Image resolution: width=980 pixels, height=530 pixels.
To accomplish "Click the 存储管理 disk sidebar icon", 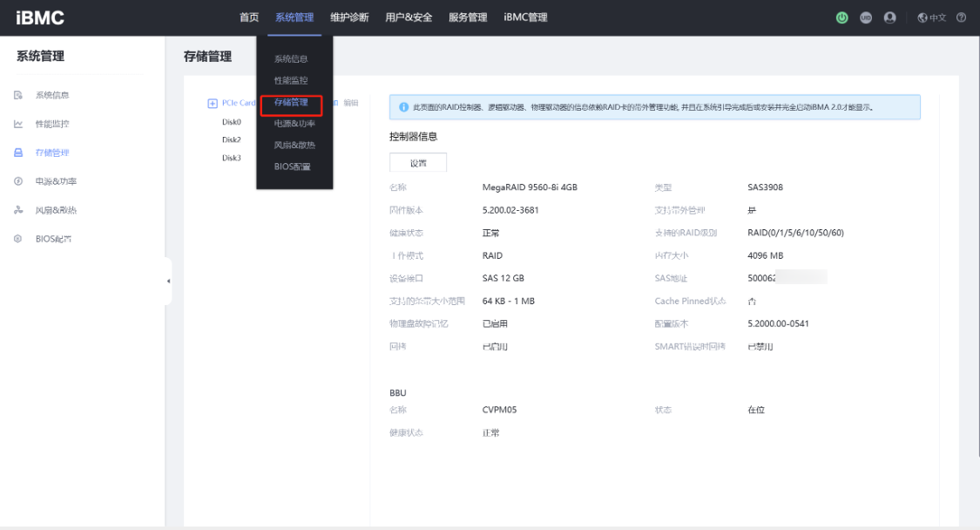I will point(18,153).
